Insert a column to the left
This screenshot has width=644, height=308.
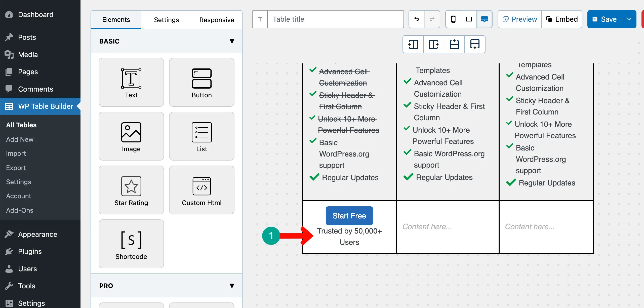pyautogui.click(x=413, y=44)
